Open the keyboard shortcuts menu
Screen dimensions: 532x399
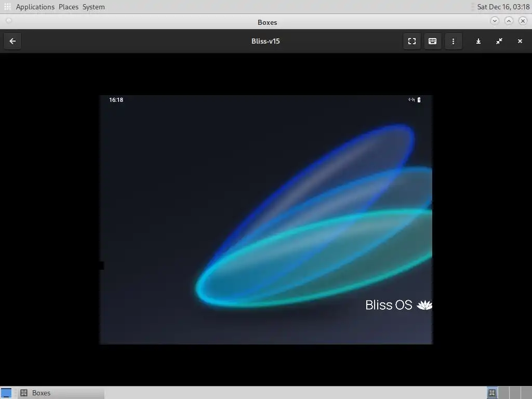pos(433,41)
